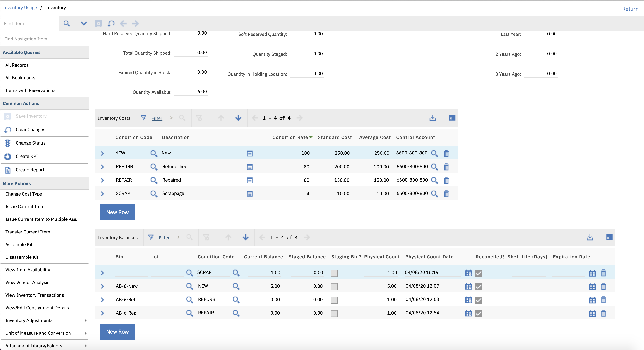Collapse the Inventory Balances table section
644x350 pixels.
pos(609,237)
